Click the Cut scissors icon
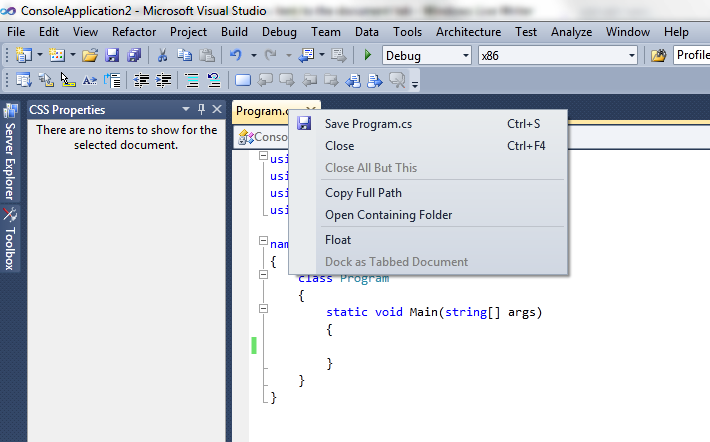 point(162,55)
